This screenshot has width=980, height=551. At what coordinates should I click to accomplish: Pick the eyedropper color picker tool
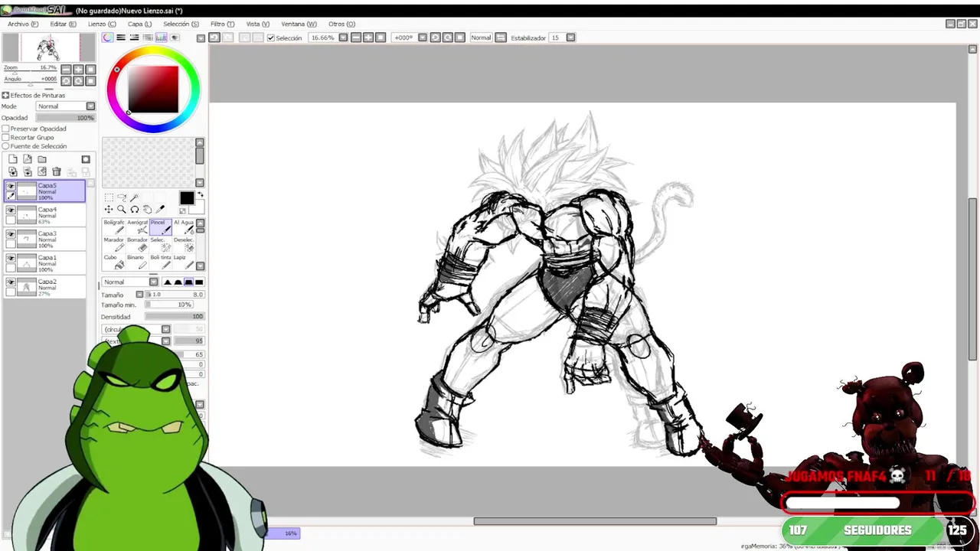pos(161,210)
